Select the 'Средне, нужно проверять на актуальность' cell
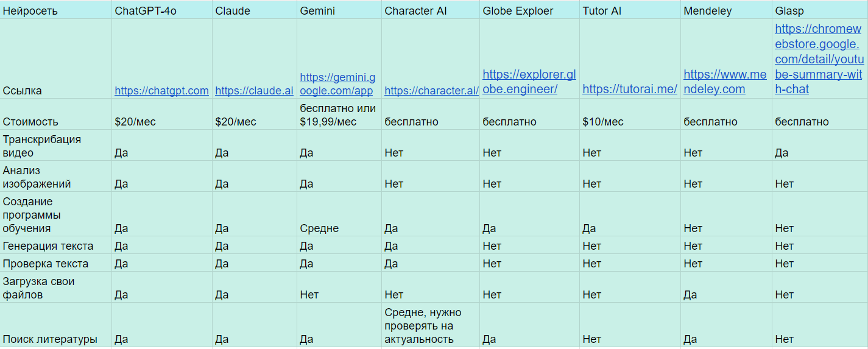Viewport: 868px width, 349px height. (431, 325)
